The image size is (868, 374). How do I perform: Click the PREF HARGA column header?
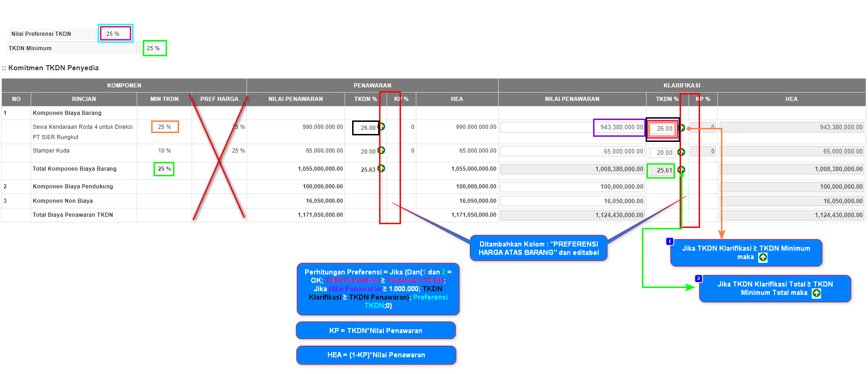[219, 99]
